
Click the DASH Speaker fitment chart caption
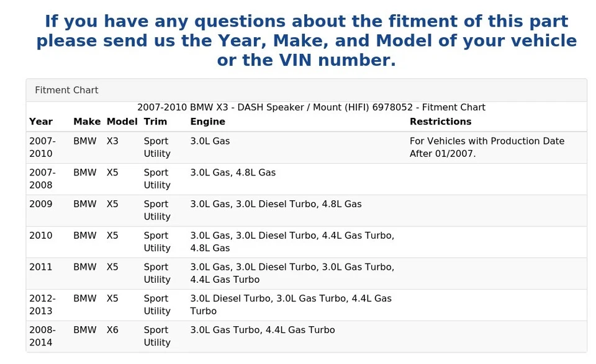pos(311,107)
